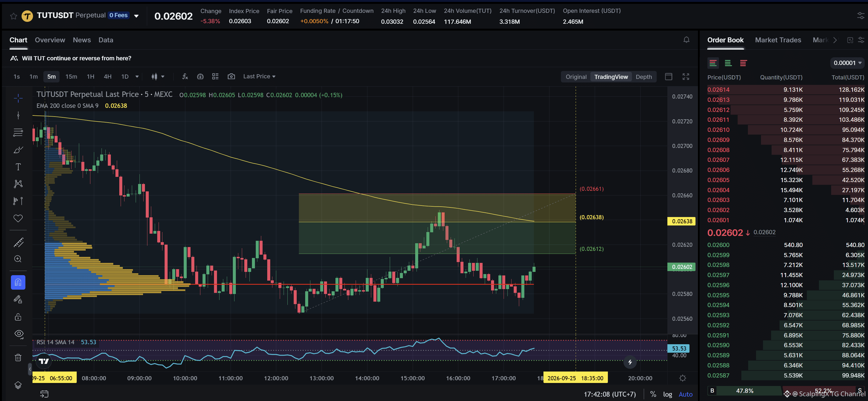
Task: Open the Market Trades tab
Action: (778, 40)
